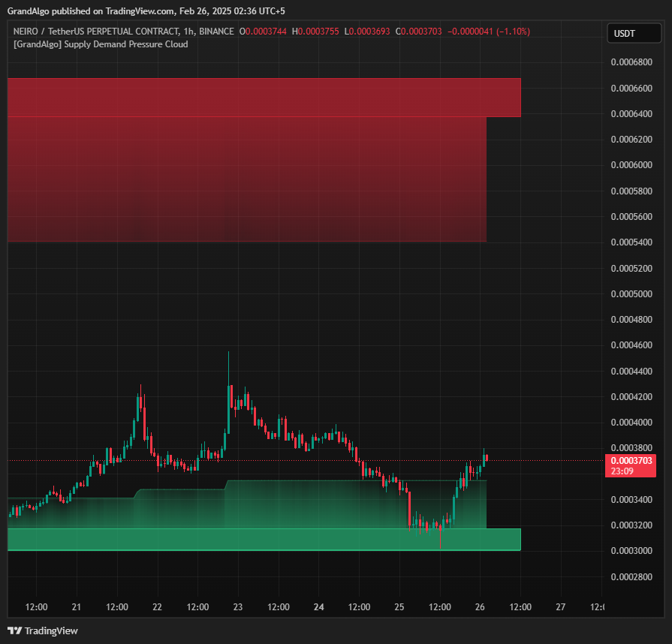
Task: Click the USDT currency button
Action: (634, 34)
